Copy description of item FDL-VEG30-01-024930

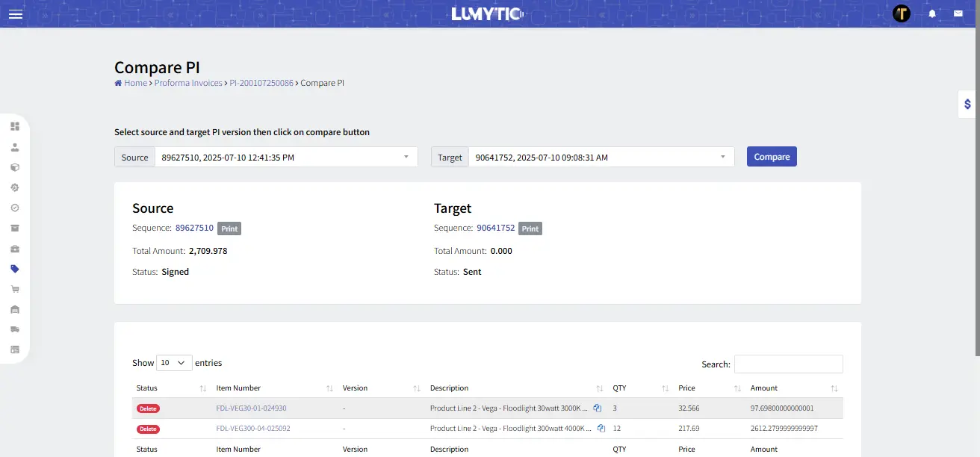598,408
